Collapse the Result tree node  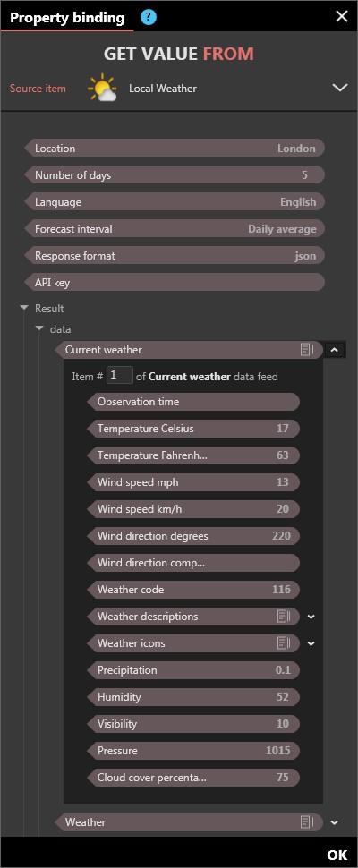coord(24,309)
